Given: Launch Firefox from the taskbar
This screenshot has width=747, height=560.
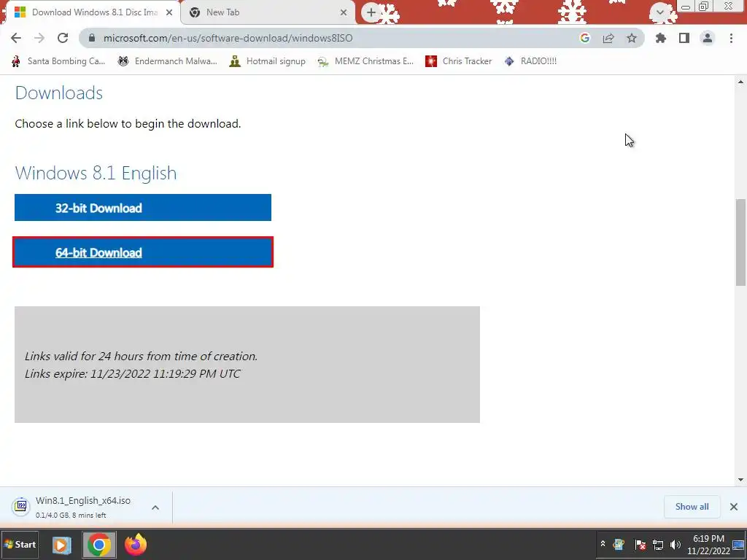Looking at the screenshot, I should point(136,545).
